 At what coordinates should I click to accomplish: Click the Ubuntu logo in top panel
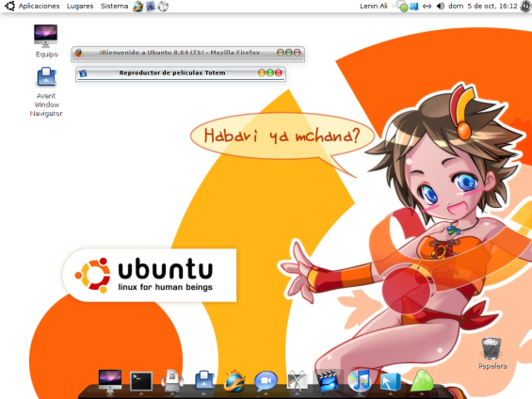pos(9,6)
